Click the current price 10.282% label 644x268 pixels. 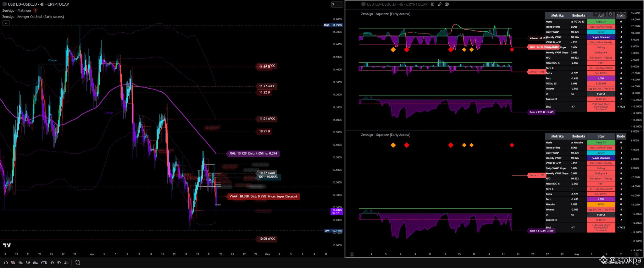pos(337,211)
